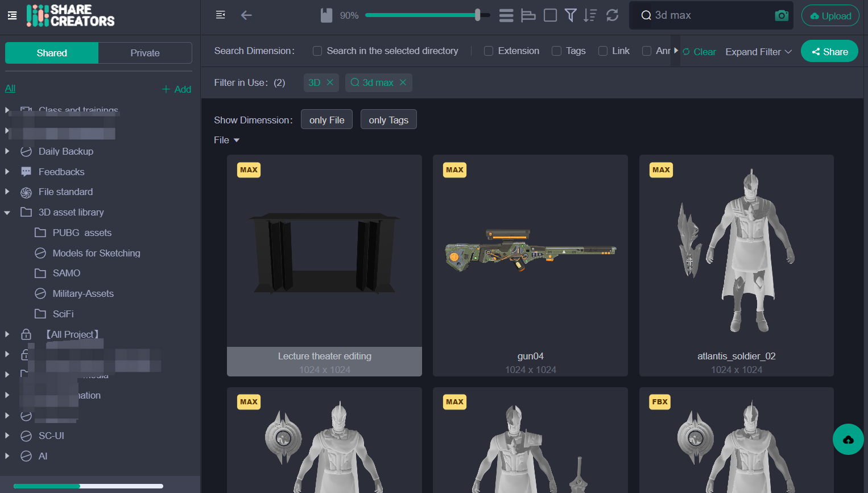Open the gun04 asset thumbnail
868x493 pixels.
coord(530,250)
